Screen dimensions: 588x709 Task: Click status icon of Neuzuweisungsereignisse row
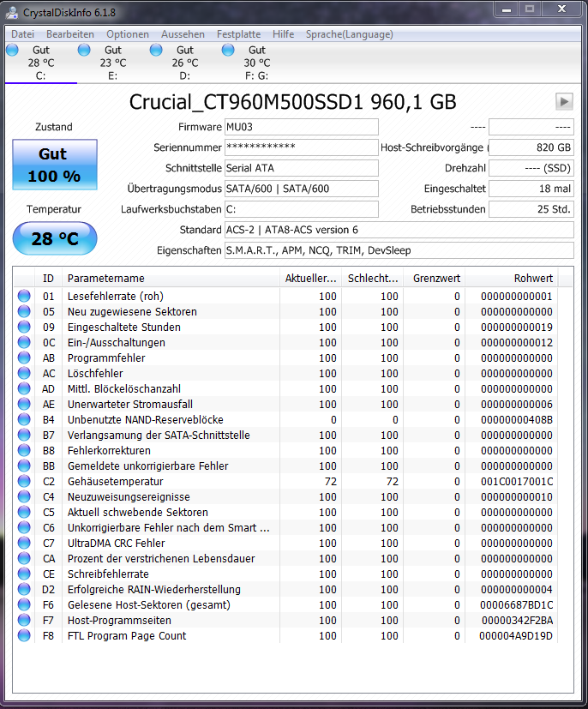24,496
